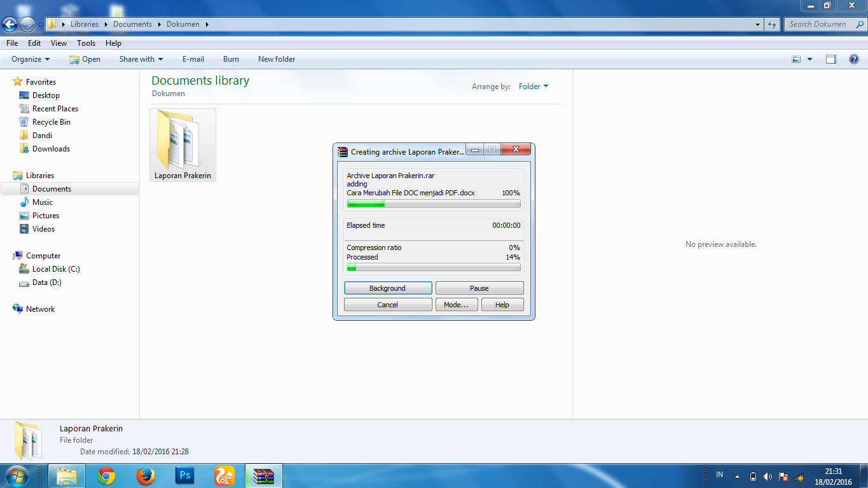This screenshot has width=868, height=488.
Task: Toggle the preview pane icon
Action: click(x=831, y=59)
